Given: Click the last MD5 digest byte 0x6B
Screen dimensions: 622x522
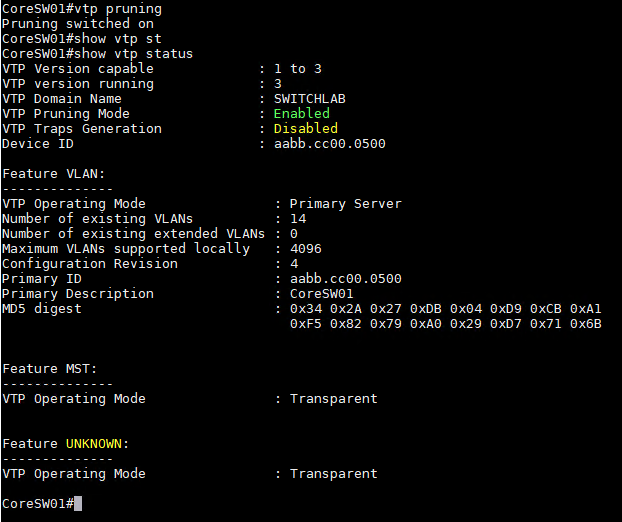Looking at the screenshot, I should (586, 324).
